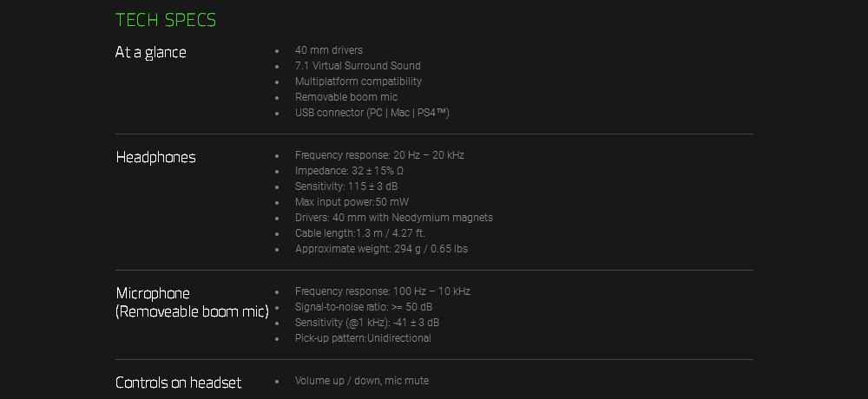The width and height of the screenshot is (868, 399).
Task: Click the Removable boom mic bullet
Action: [x=346, y=97]
